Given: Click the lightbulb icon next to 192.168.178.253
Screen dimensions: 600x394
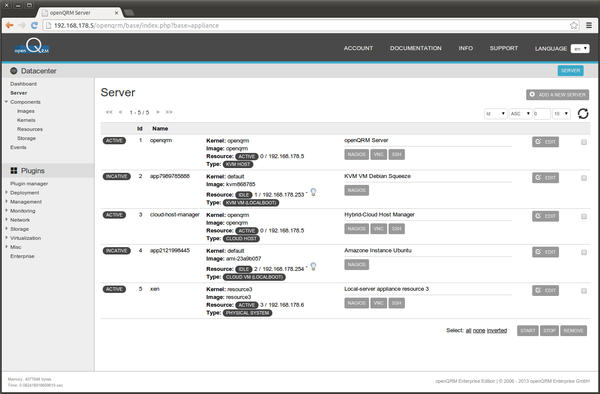Looking at the screenshot, I should point(313,192).
